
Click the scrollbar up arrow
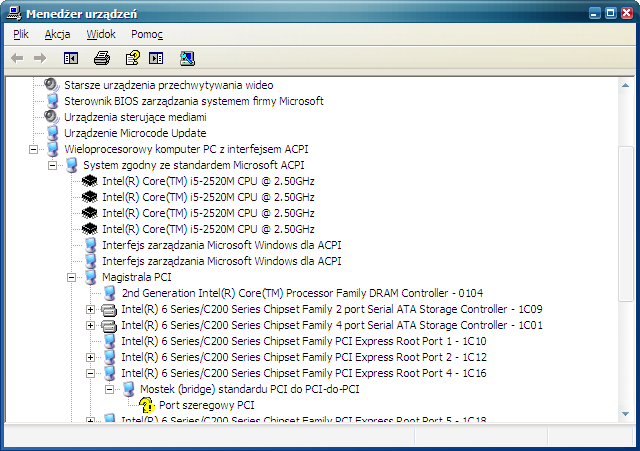tap(625, 85)
